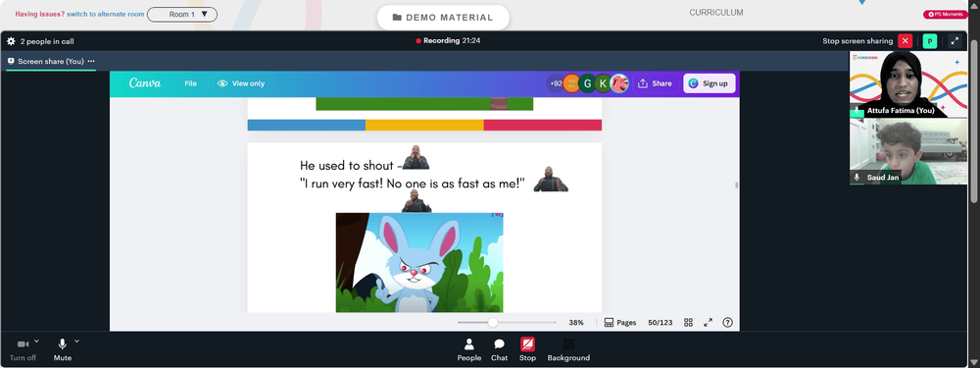Open call settings gear icon

[x=11, y=41]
